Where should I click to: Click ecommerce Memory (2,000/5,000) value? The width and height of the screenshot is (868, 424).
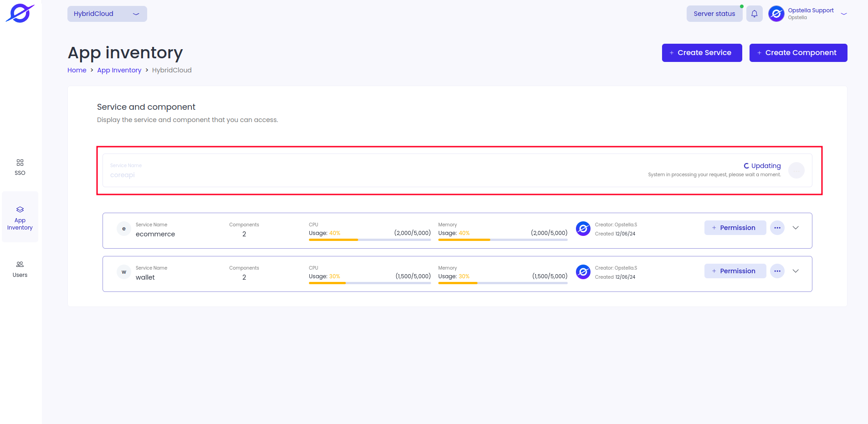549,233
